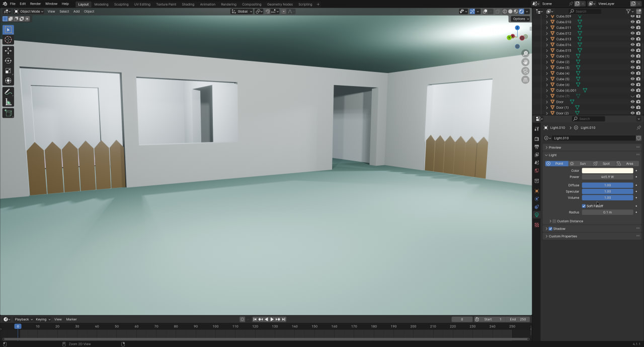Open the Object Mode dropdown
Image resolution: width=644 pixels, height=347 pixels.
click(29, 11)
